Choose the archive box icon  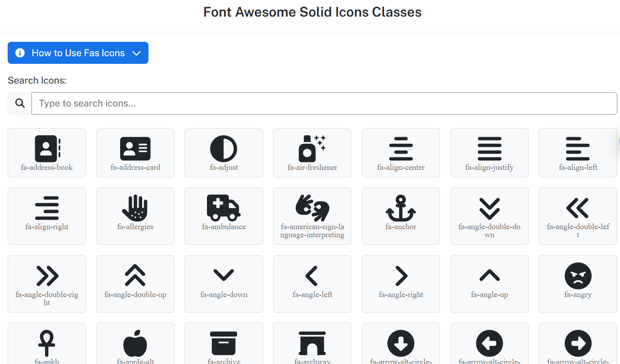224,343
